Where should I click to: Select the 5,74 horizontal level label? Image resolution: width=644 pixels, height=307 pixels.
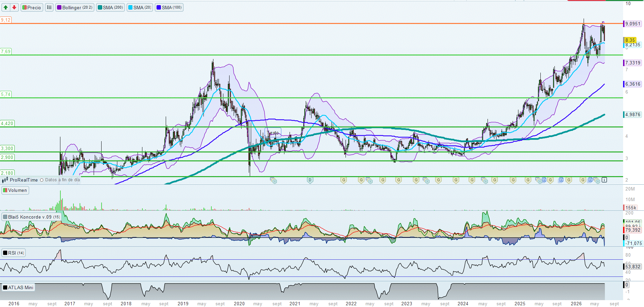tap(6, 94)
